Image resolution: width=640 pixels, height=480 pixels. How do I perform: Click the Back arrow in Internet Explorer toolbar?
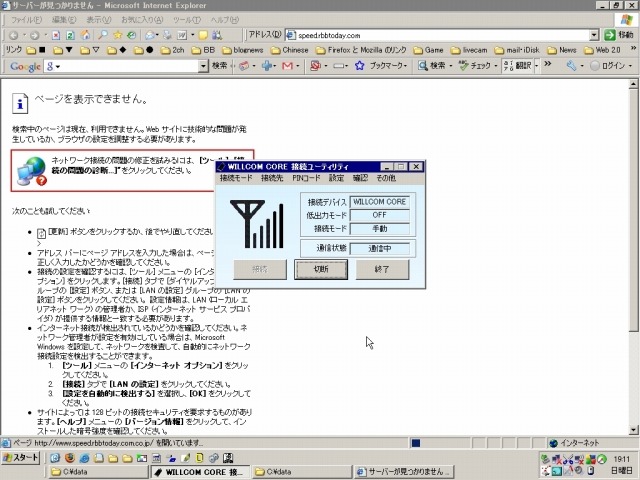(x=13, y=36)
